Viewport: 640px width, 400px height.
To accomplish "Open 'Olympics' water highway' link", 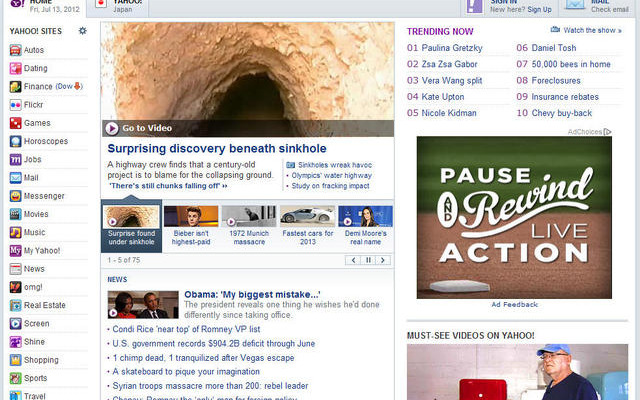I will pyautogui.click(x=331, y=176).
